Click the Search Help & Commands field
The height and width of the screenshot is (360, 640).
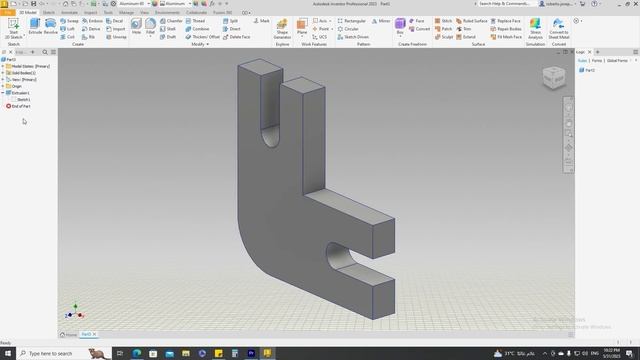click(x=505, y=4)
